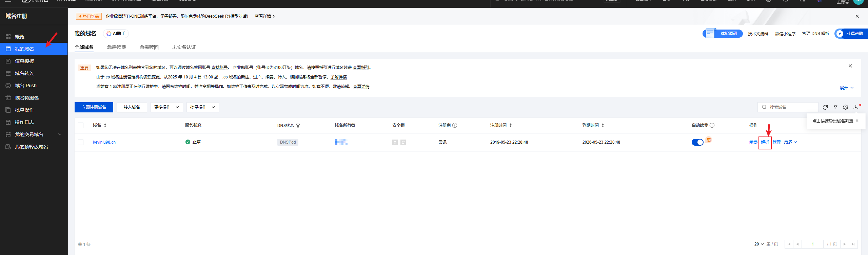Click the 注册商 info icon

[x=455, y=125]
